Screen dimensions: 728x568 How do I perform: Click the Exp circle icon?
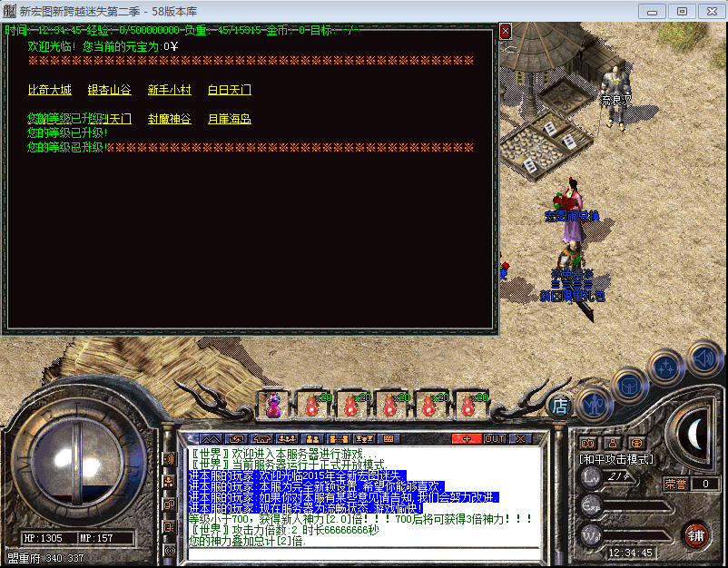[x=591, y=506]
